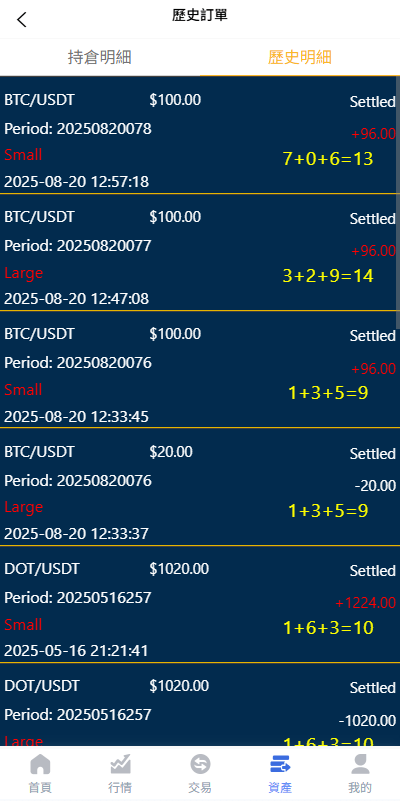400x801 pixels.
Task: Click the -1020.00 loss amount
Action: coord(367,721)
